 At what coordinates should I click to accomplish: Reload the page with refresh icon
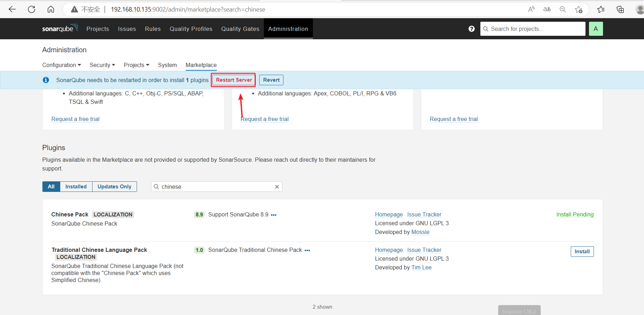click(32, 9)
